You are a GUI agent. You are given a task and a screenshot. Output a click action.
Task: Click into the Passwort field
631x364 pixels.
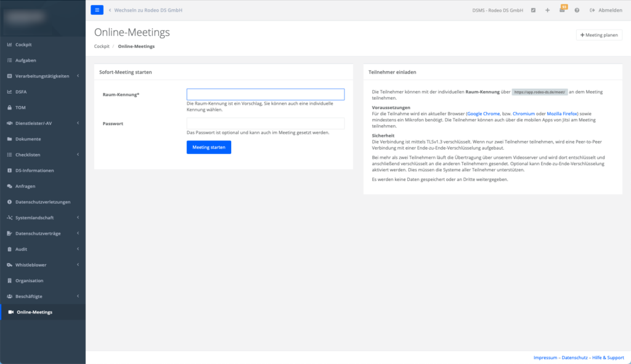pyautogui.click(x=265, y=123)
